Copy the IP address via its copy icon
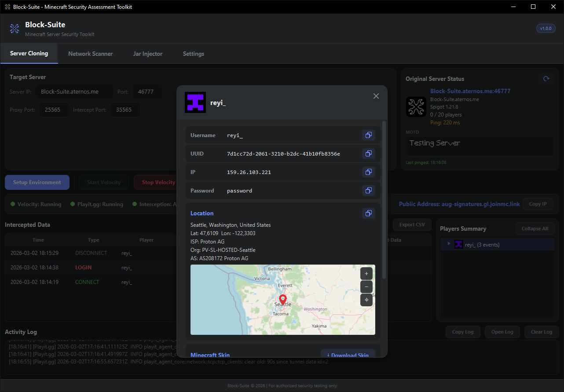 pyautogui.click(x=368, y=172)
